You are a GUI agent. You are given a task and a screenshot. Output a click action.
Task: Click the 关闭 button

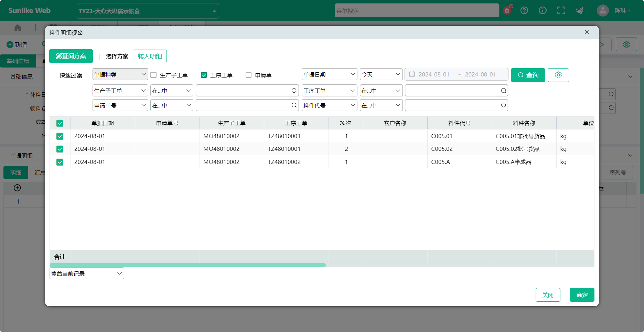pos(548,295)
